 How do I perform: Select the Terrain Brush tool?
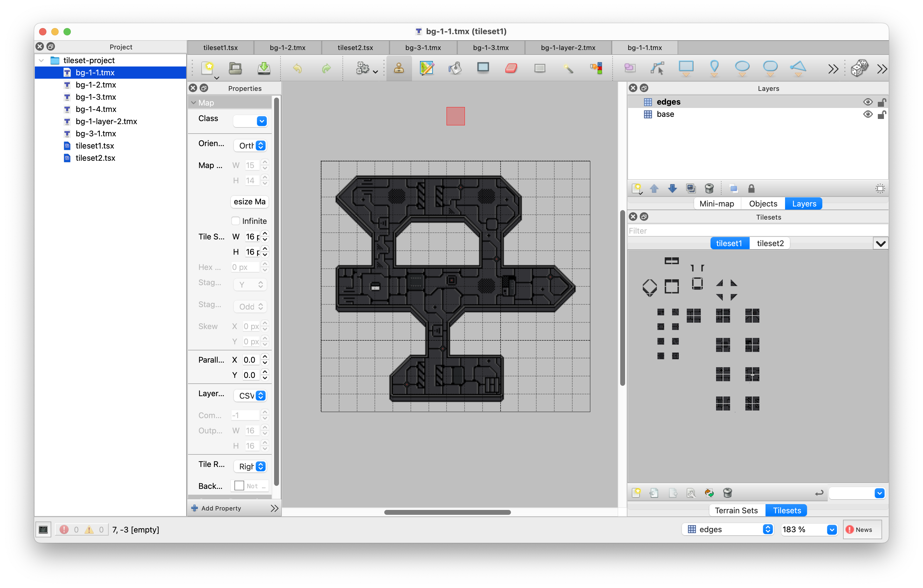tap(427, 68)
